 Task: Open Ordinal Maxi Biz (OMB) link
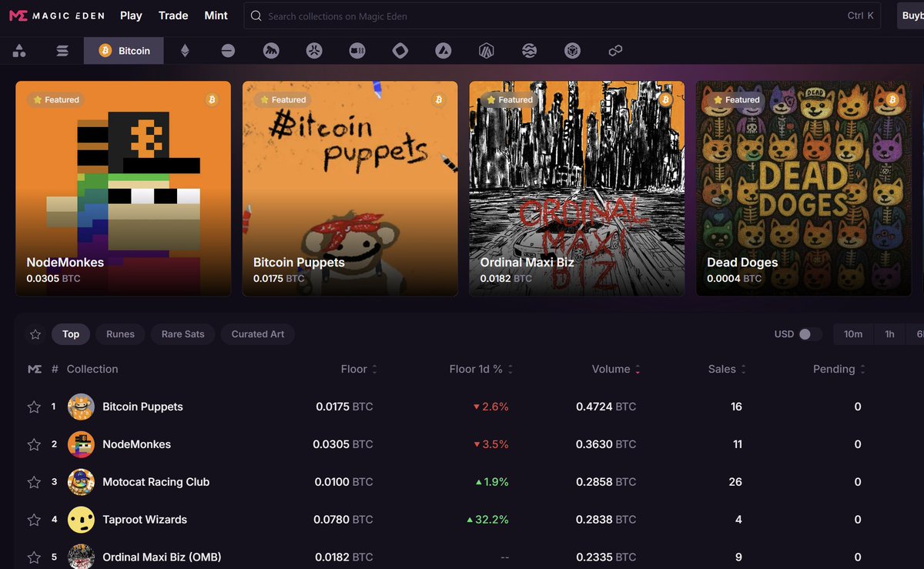tap(162, 557)
